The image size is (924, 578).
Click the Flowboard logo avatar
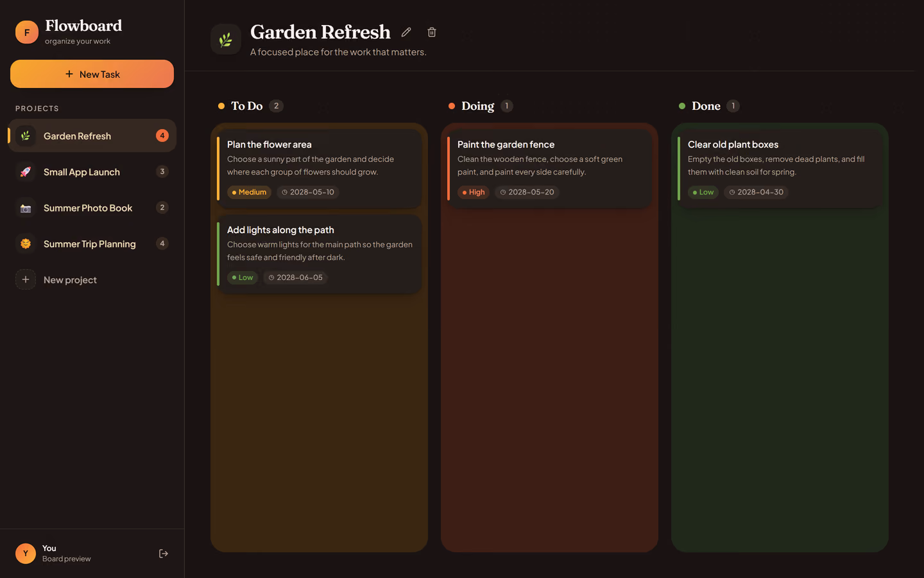pyautogui.click(x=27, y=32)
